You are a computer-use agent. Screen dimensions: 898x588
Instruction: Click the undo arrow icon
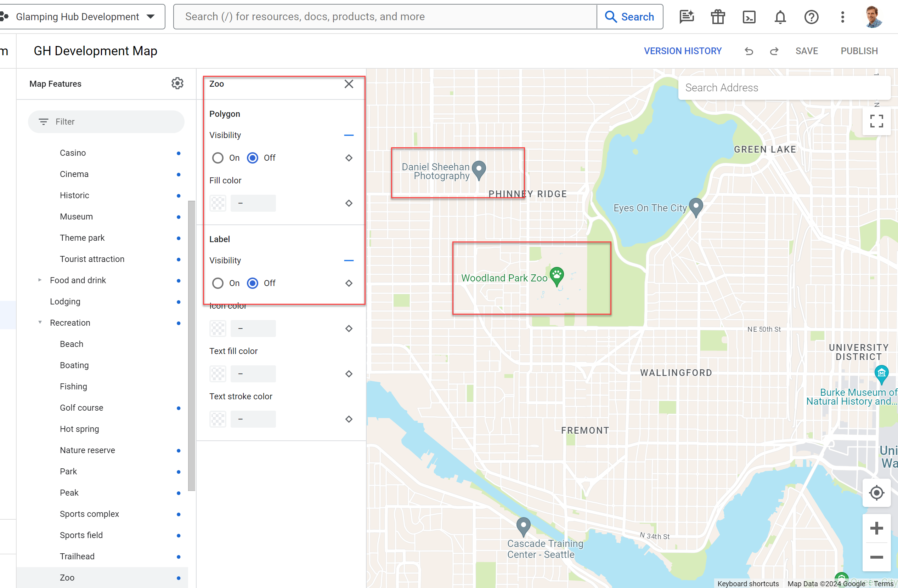749,51
